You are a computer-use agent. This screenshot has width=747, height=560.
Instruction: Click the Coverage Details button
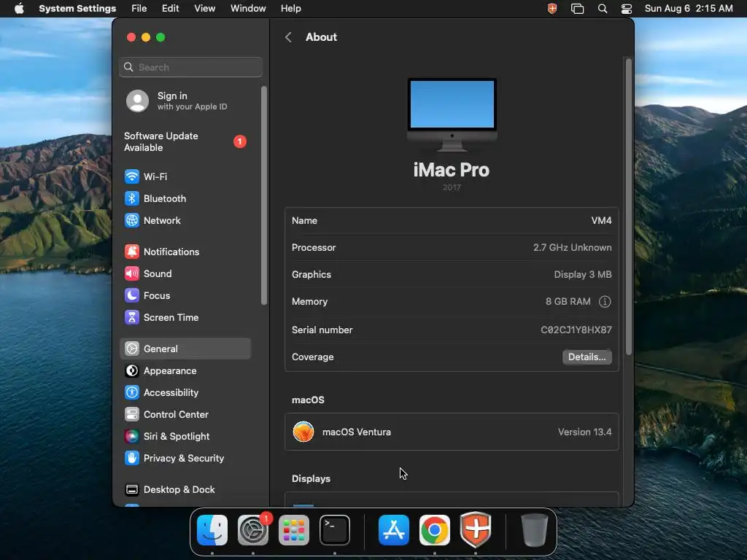[x=587, y=357]
